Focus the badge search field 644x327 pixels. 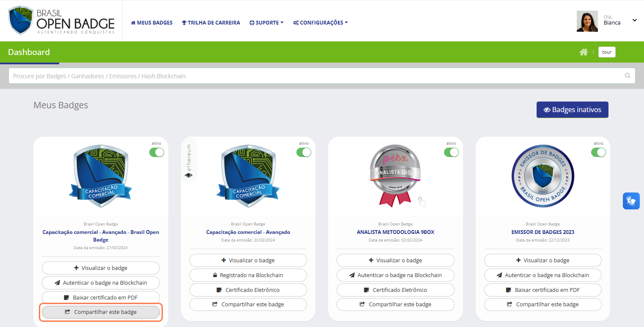tap(322, 76)
